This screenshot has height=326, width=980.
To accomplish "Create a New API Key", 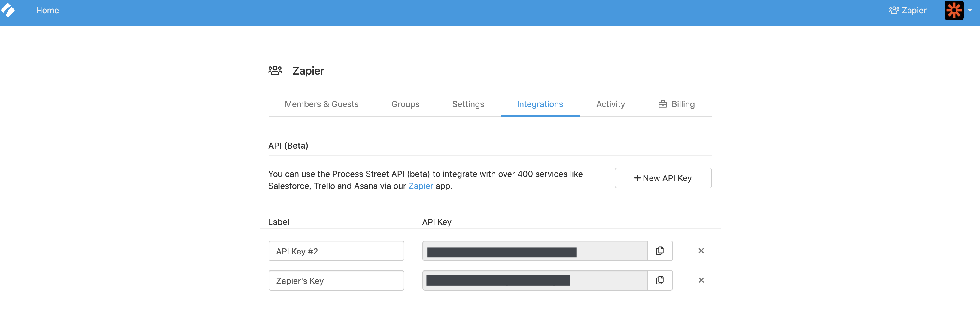I will (x=663, y=178).
